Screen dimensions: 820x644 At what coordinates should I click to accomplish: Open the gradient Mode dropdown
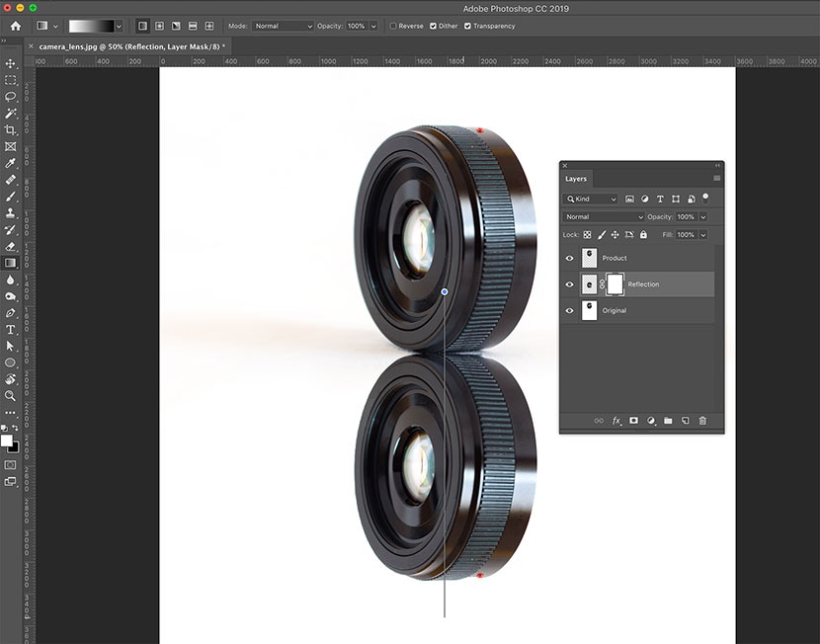pyautogui.click(x=283, y=26)
